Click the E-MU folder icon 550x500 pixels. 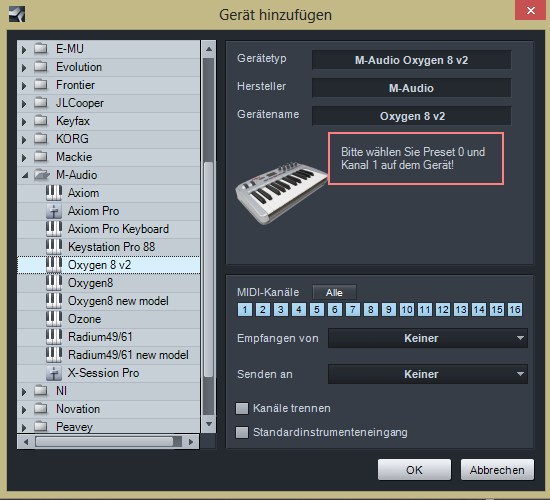click(x=41, y=48)
